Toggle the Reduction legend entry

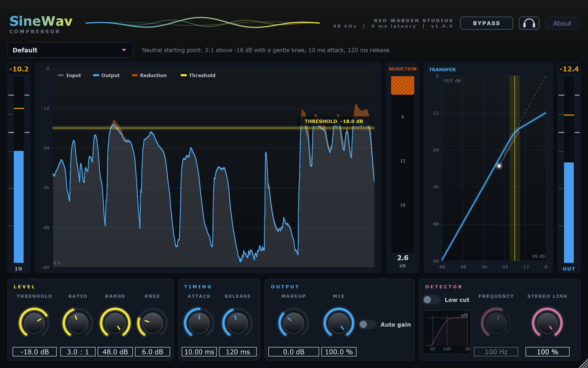[149, 75]
